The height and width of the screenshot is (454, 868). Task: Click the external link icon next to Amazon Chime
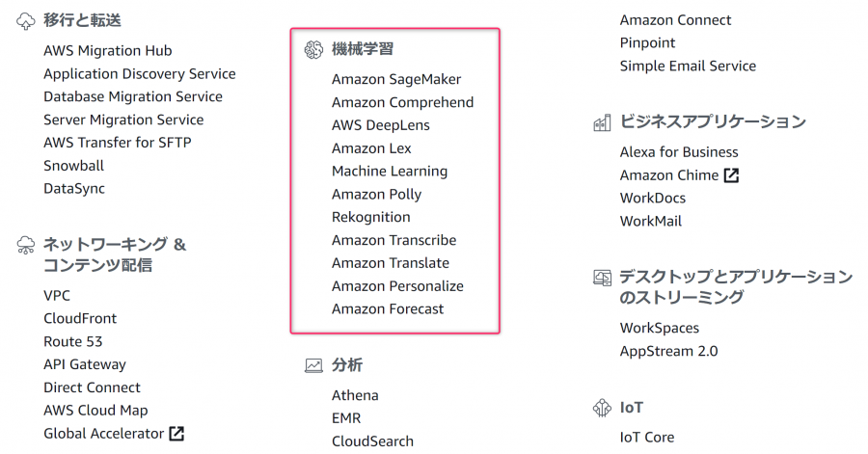coord(731,175)
